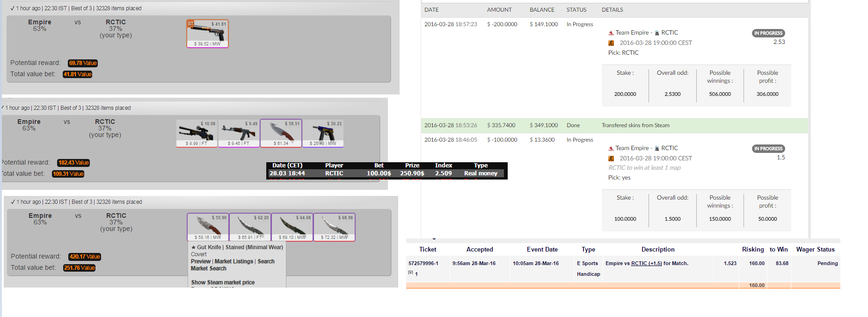Click the 69.78 Value potential reward badge
The image size is (868, 317).
pos(83,63)
